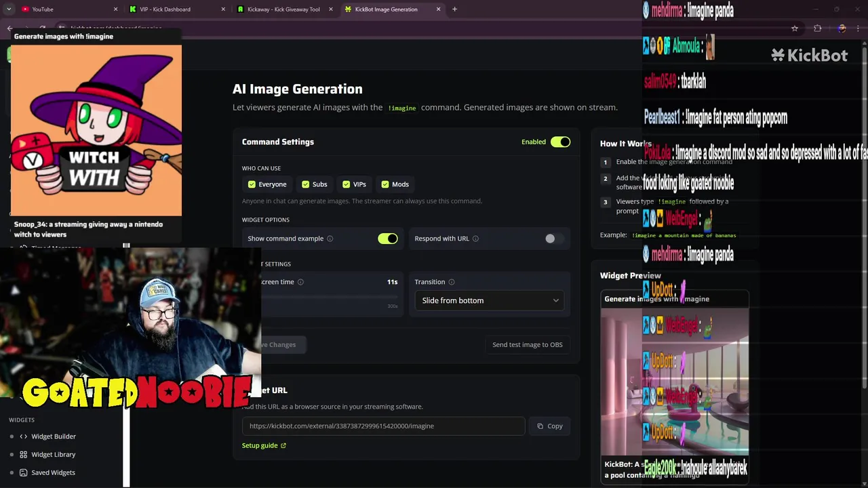Click the WHO CAN USE section label
The image size is (868, 488).
pyautogui.click(x=261, y=168)
